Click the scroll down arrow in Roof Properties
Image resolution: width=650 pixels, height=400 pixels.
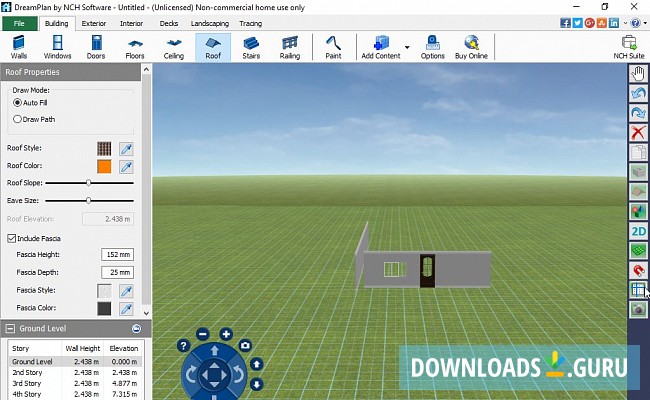point(146,313)
